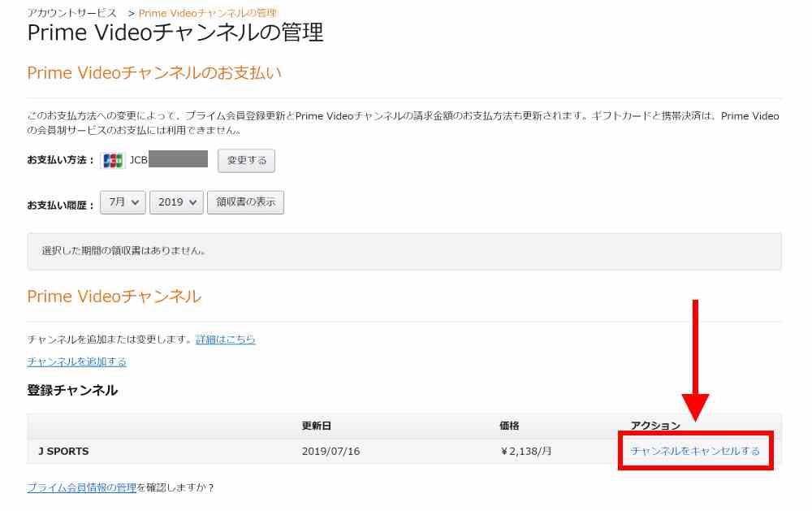Click the 変更する button to change payment method

click(x=245, y=160)
